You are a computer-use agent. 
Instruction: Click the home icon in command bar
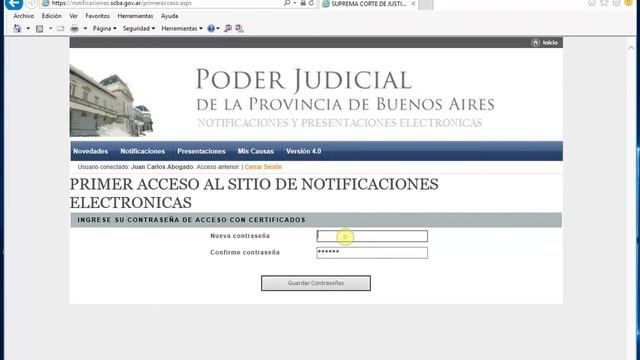coord(17,29)
